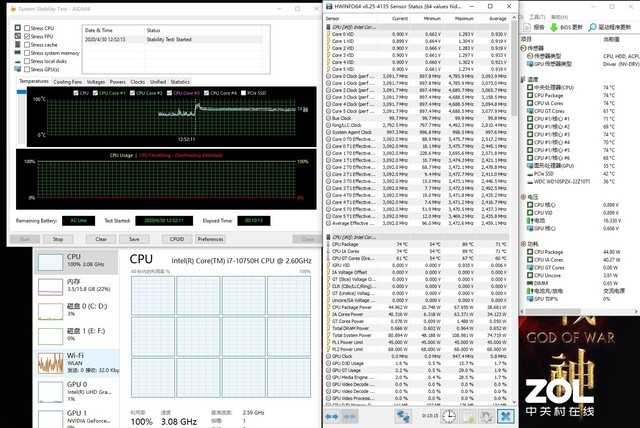Viewport: 640px width, 428px height.
Task: Select 功耗 power section
Action: pos(529,244)
